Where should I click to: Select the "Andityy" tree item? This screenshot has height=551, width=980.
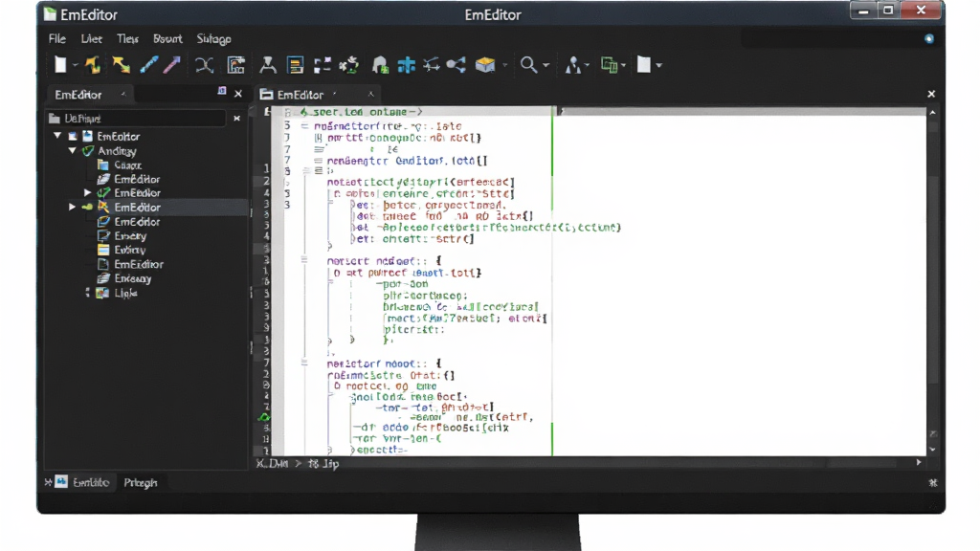click(117, 151)
